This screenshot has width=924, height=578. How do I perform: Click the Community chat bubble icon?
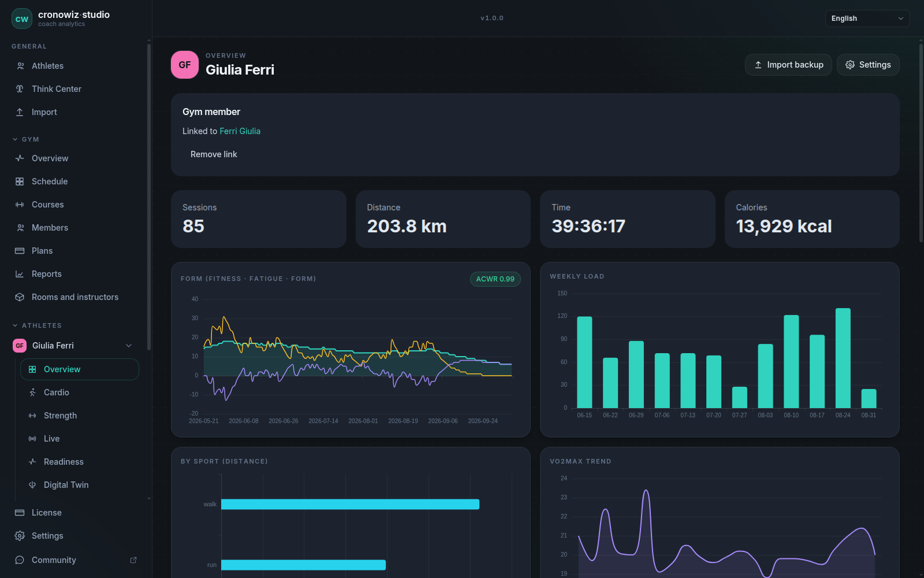(x=20, y=560)
